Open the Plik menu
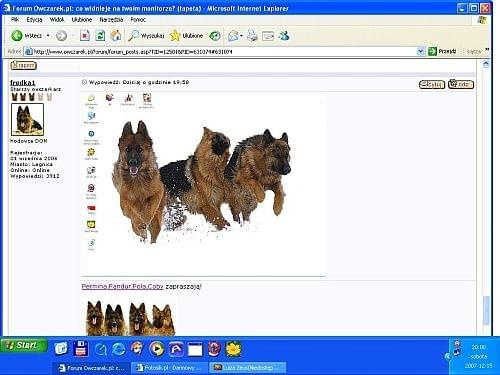The width and height of the screenshot is (500, 375). click(15, 20)
